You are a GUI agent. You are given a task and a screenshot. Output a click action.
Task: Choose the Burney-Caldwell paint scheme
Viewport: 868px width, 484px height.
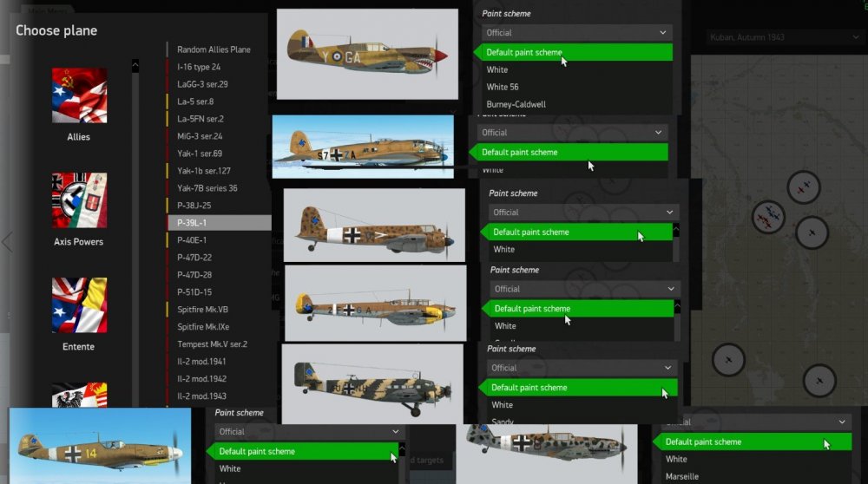tap(516, 104)
